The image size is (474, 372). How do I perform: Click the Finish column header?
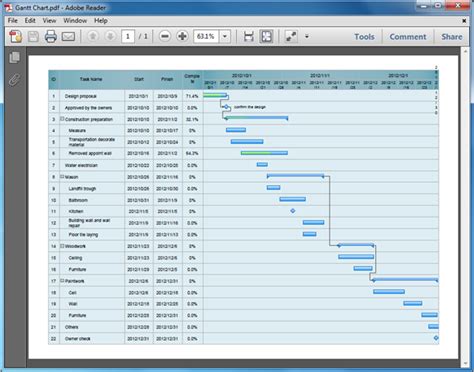coord(167,79)
